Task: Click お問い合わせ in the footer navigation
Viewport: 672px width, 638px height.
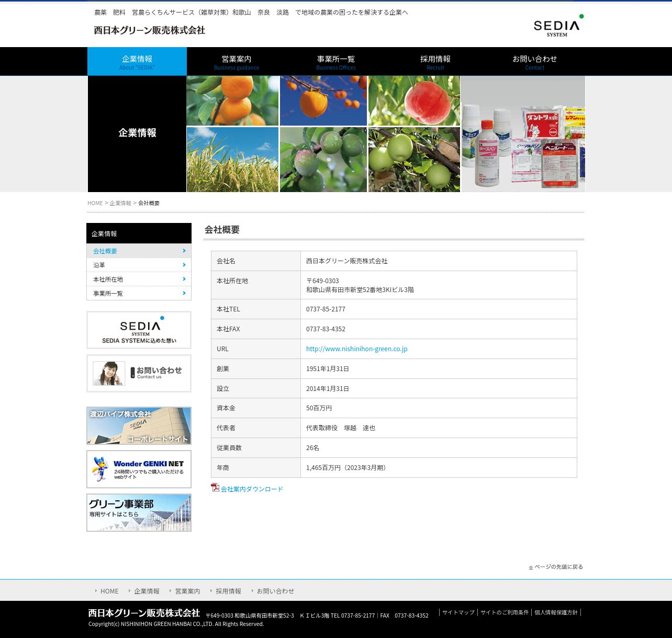Action: 275,591
